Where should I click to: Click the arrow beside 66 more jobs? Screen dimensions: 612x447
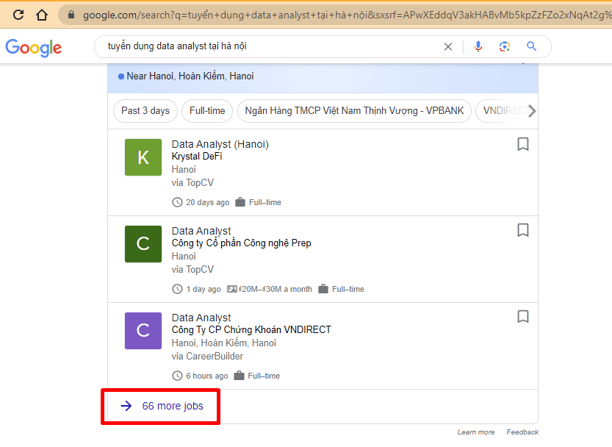(126, 406)
